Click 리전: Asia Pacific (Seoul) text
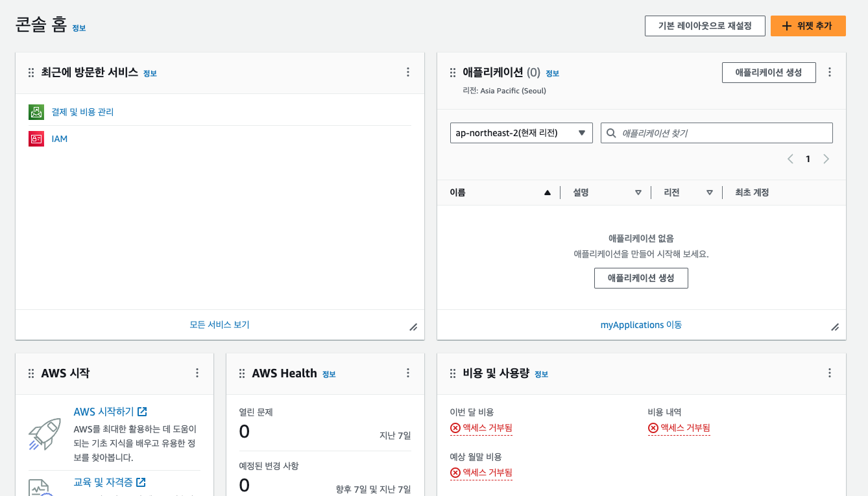Image resolution: width=868 pixels, height=496 pixels. 504,91
